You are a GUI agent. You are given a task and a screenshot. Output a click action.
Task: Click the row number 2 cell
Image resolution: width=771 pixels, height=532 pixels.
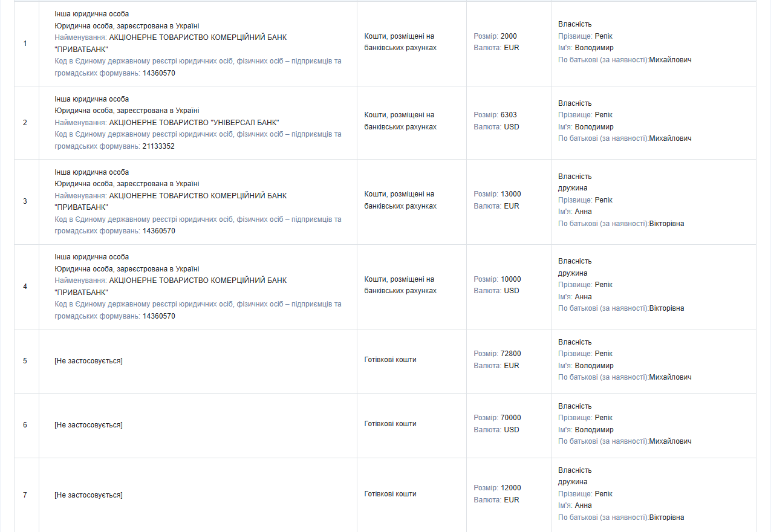click(x=25, y=123)
